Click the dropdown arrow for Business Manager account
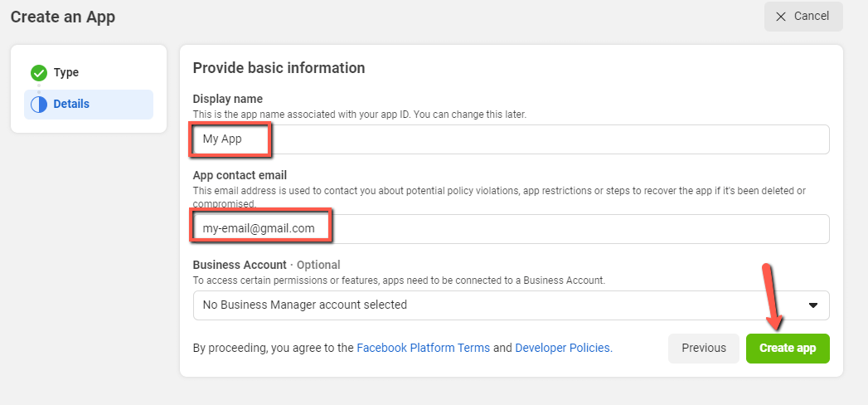Viewport: 868px width, 405px height. point(813,305)
